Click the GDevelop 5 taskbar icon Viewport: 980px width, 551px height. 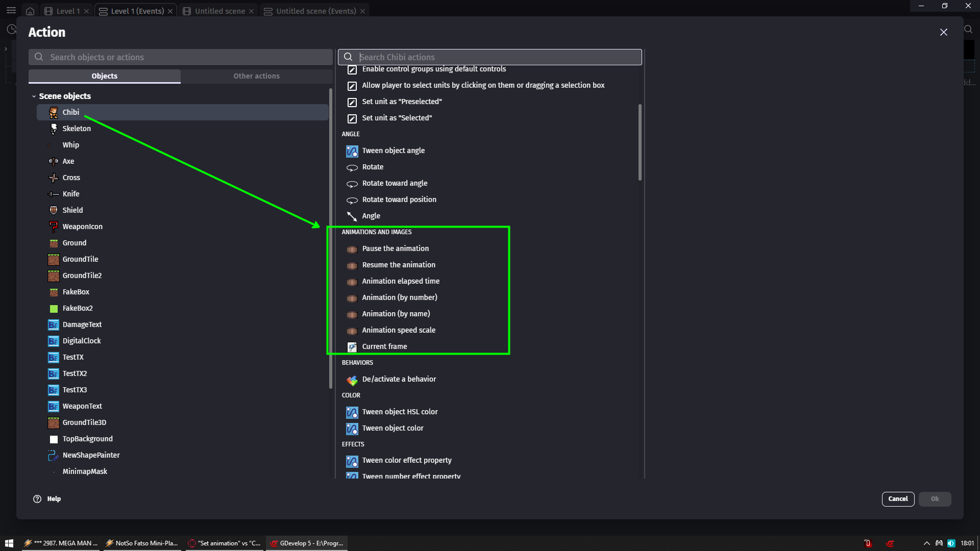[x=306, y=543]
